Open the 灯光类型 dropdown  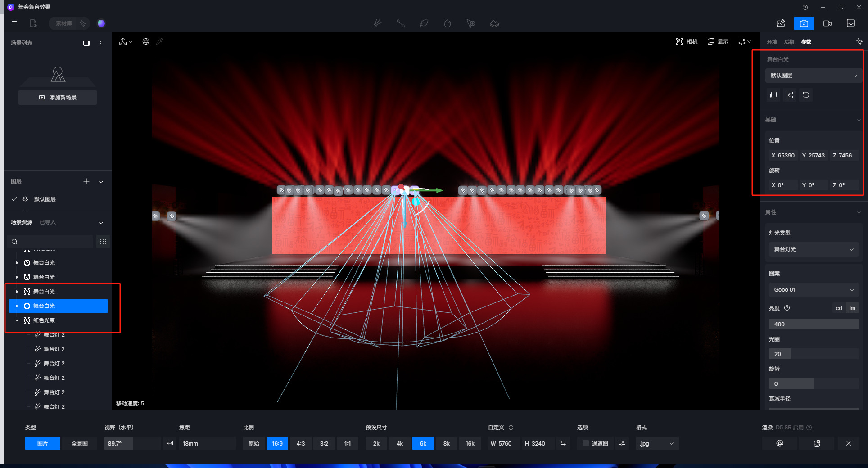coord(813,249)
